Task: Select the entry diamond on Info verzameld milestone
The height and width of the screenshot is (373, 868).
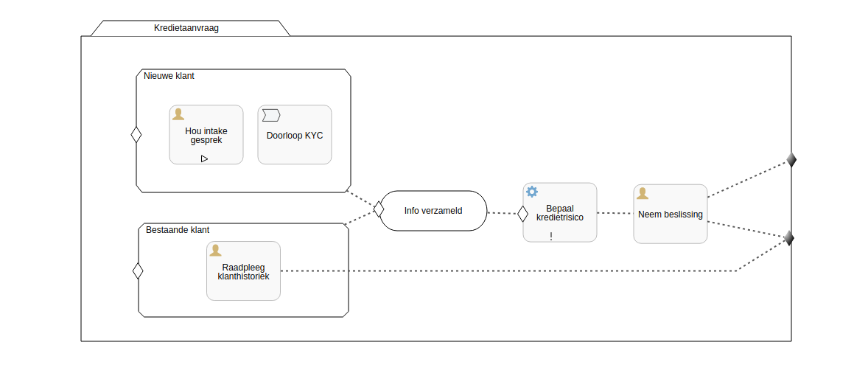Action: point(379,209)
